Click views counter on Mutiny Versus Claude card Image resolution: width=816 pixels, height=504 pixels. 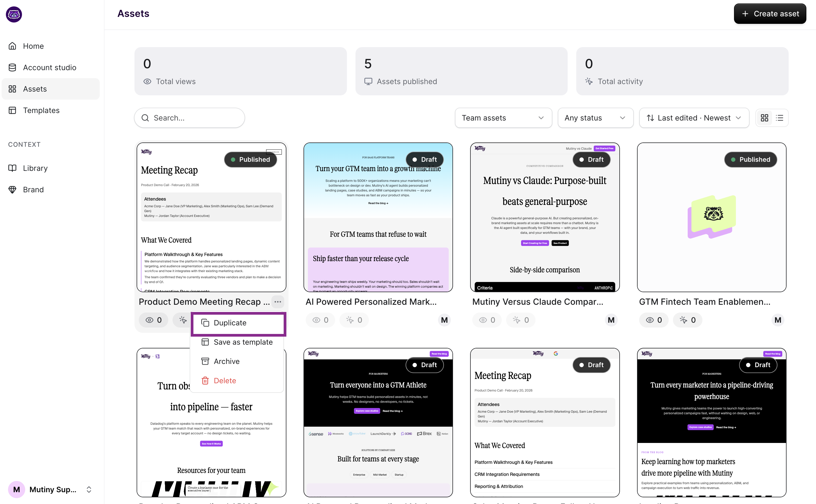(x=487, y=320)
